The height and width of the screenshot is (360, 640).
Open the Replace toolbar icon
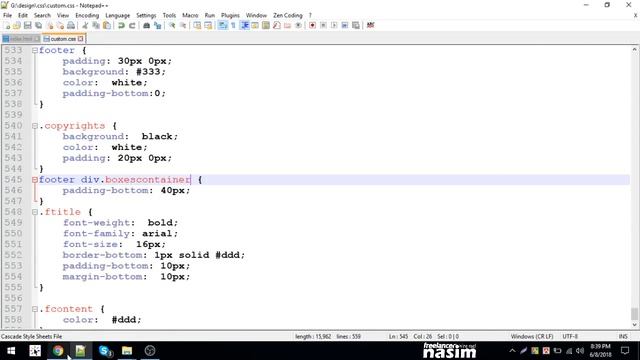157,25
